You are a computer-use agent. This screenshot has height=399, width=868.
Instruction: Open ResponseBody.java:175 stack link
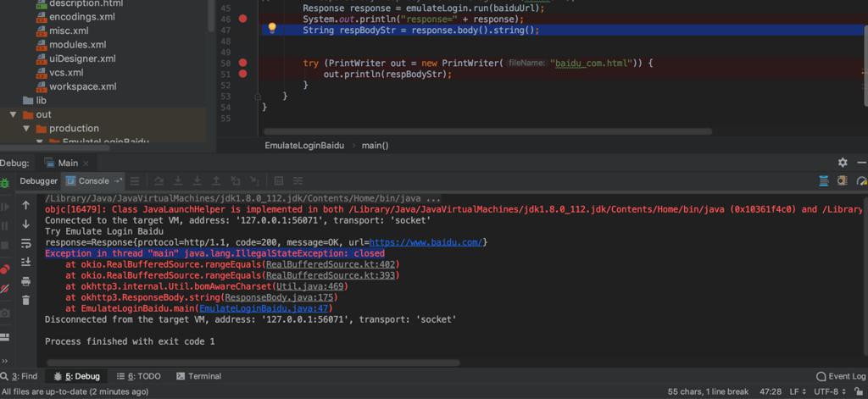(280, 297)
